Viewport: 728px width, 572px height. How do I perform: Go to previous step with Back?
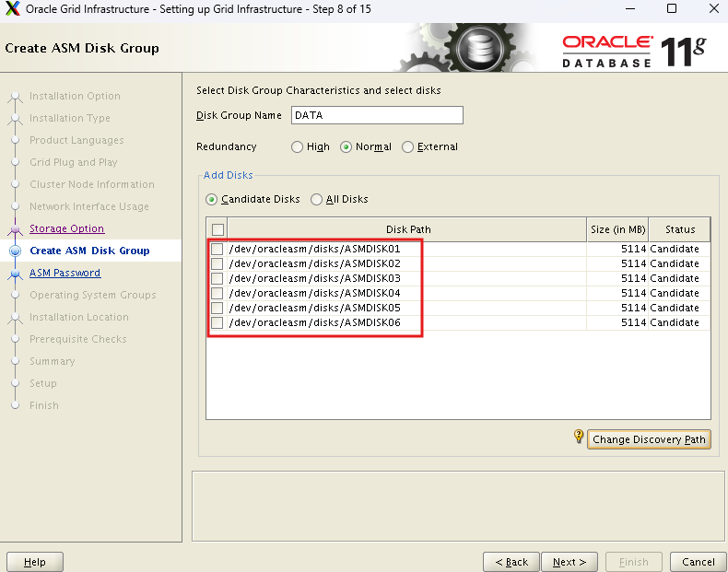coord(511,562)
